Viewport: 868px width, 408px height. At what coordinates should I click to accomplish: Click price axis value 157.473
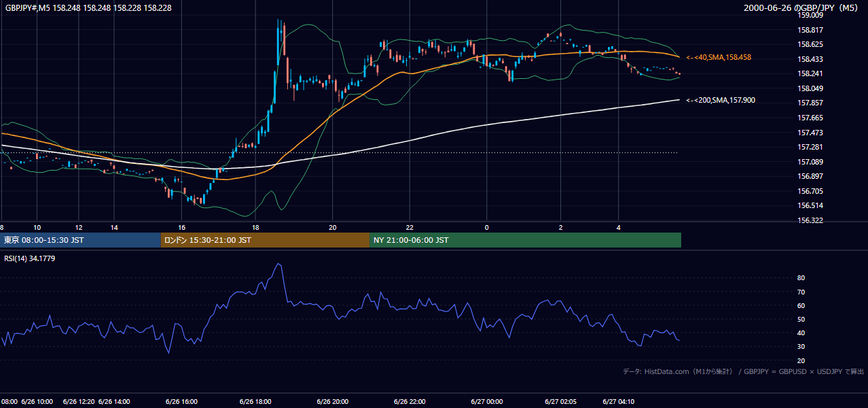pyautogui.click(x=810, y=133)
